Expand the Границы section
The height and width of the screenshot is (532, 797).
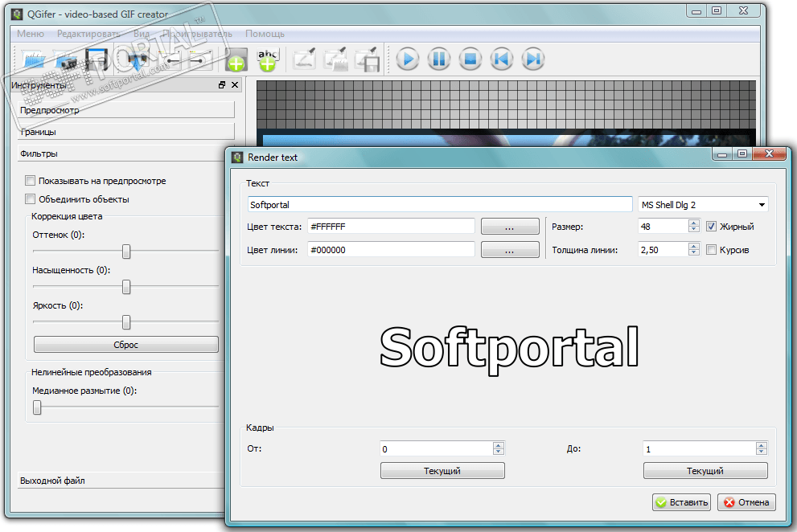point(126,132)
